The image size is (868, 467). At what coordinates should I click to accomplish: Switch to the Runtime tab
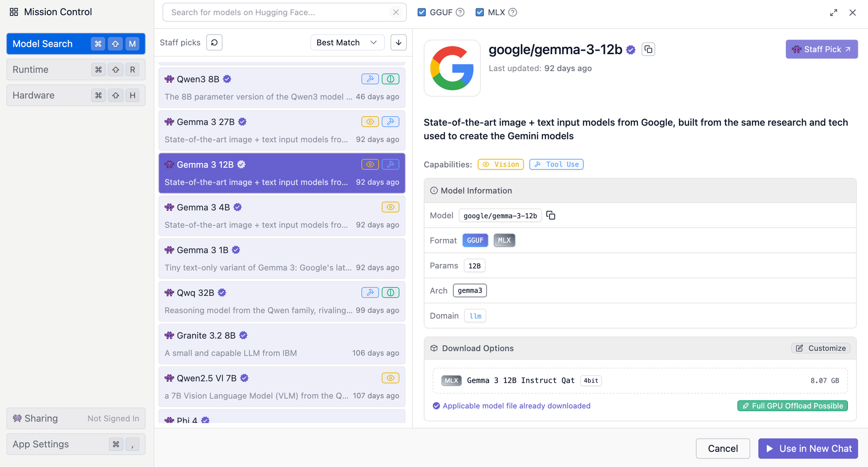(x=76, y=69)
